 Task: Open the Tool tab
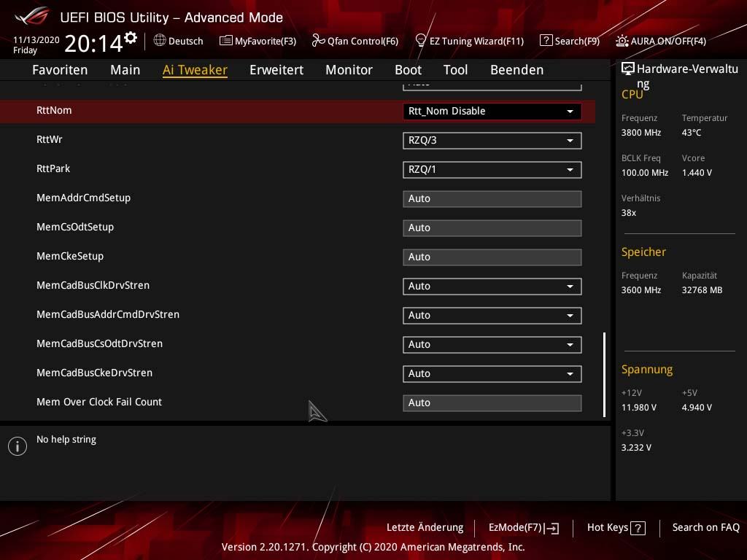[455, 70]
